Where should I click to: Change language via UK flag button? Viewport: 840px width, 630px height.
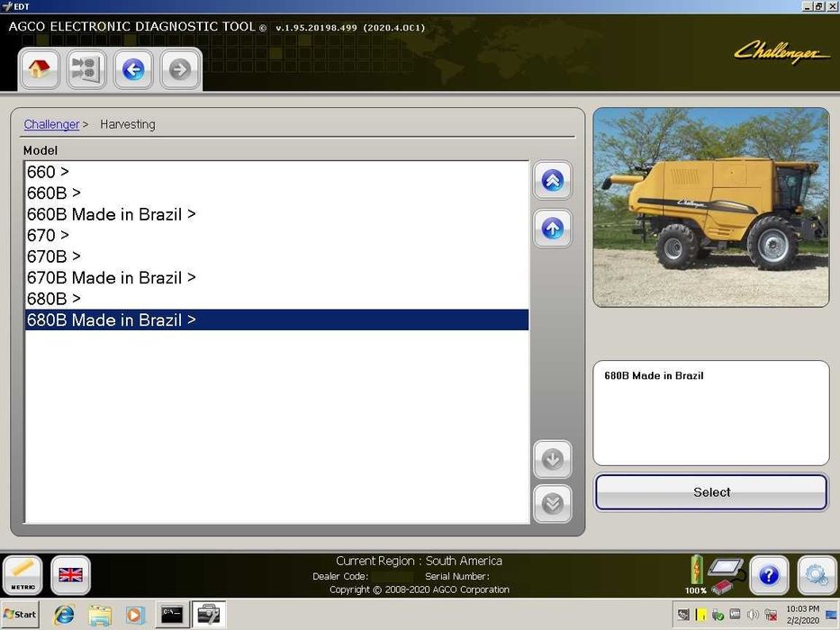tap(71, 575)
